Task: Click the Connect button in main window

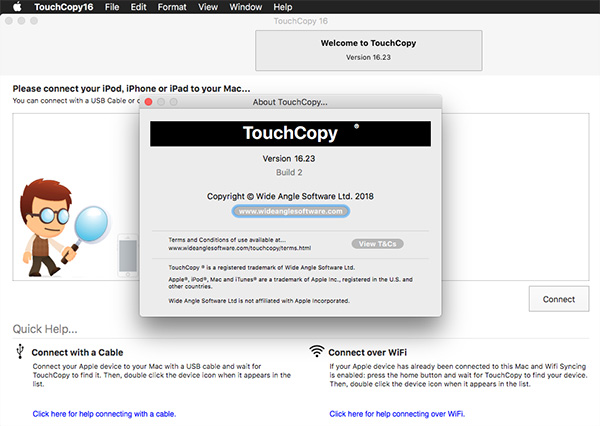Action: point(559,299)
